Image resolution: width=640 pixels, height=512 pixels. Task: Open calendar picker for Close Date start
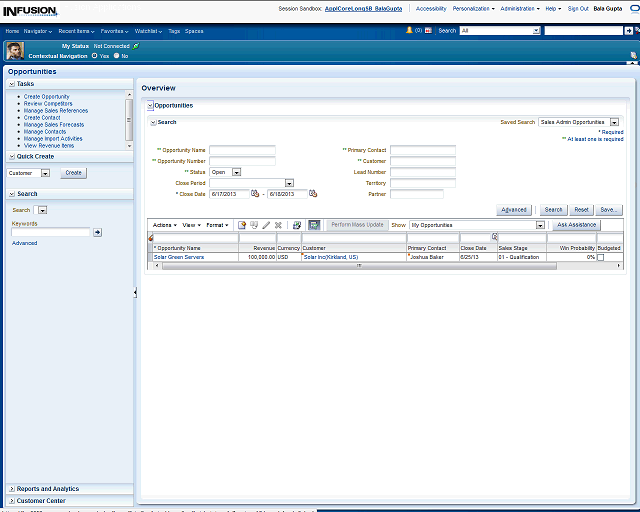point(255,193)
